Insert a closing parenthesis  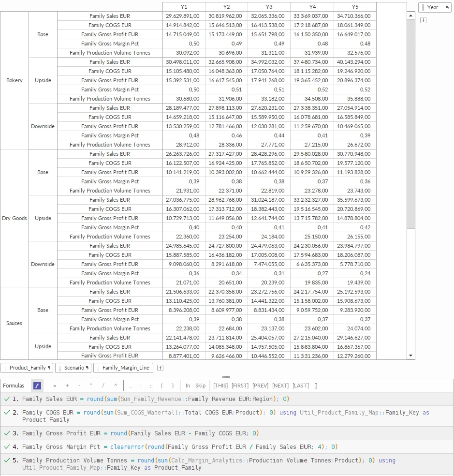pyautogui.click(x=173, y=386)
